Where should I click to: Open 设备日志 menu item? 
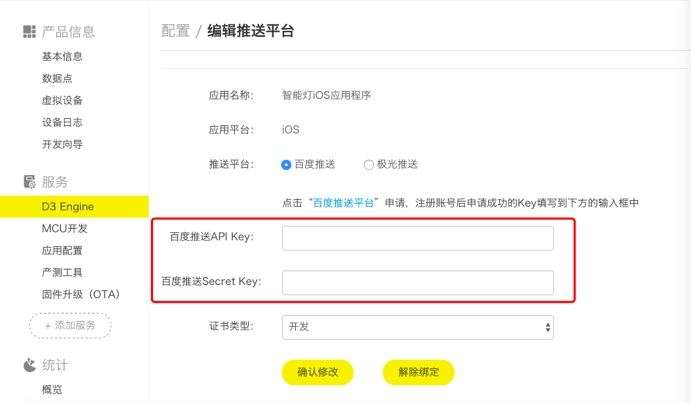[62, 123]
